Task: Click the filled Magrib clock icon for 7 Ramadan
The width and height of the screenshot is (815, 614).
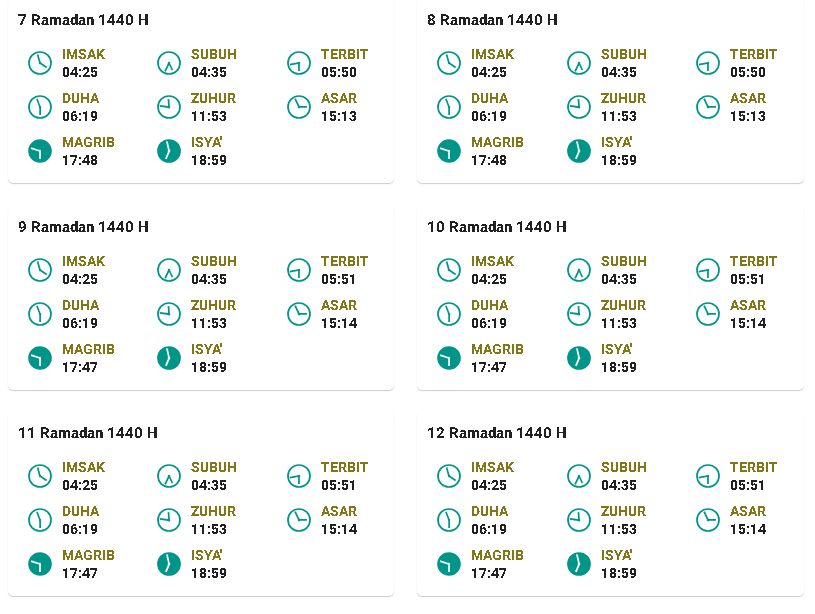Action: tap(40, 151)
